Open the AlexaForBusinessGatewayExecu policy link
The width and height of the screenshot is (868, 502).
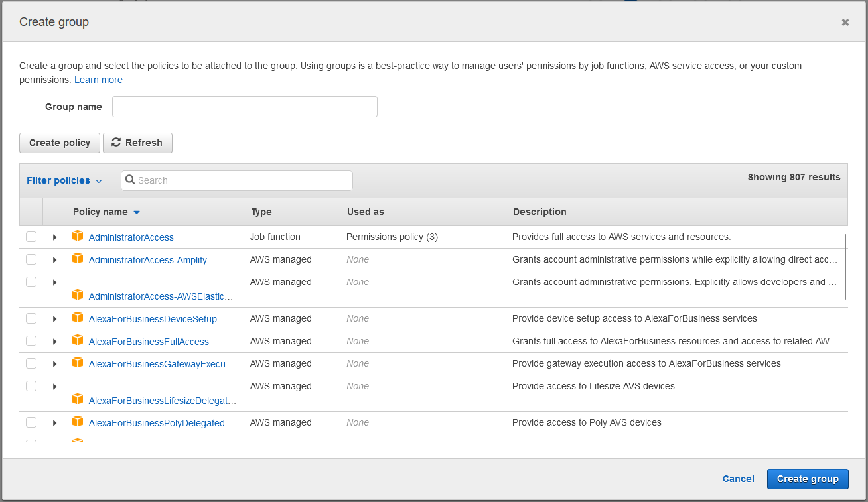161,364
